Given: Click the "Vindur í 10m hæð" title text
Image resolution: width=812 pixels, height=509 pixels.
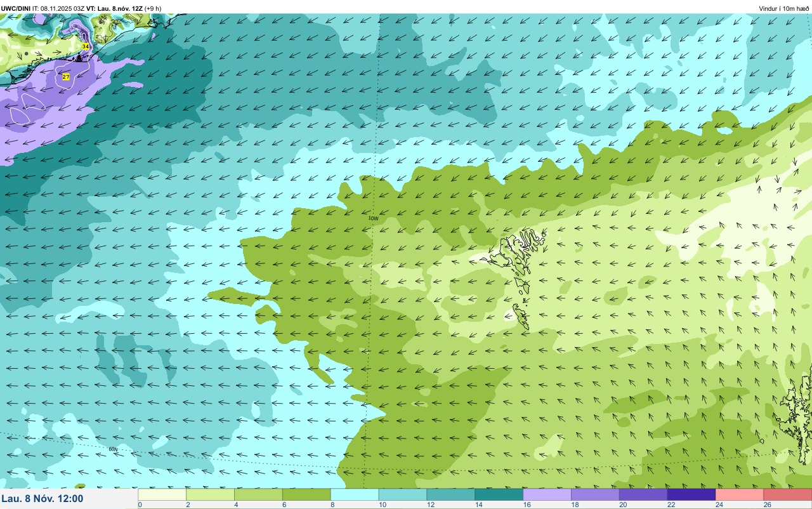Looking at the screenshot, I should [784, 8].
